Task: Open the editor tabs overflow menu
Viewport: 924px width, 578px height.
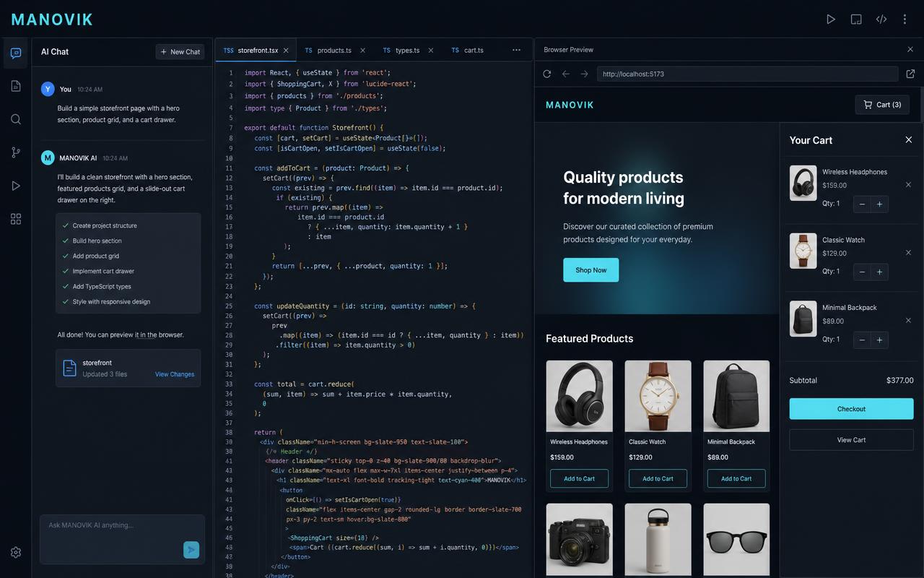Action: [x=516, y=51]
